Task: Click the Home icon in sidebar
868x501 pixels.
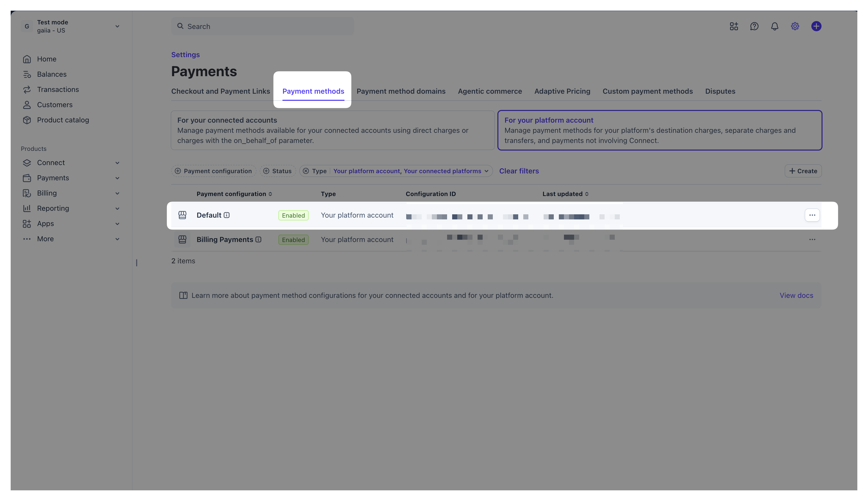Action: [x=27, y=59]
